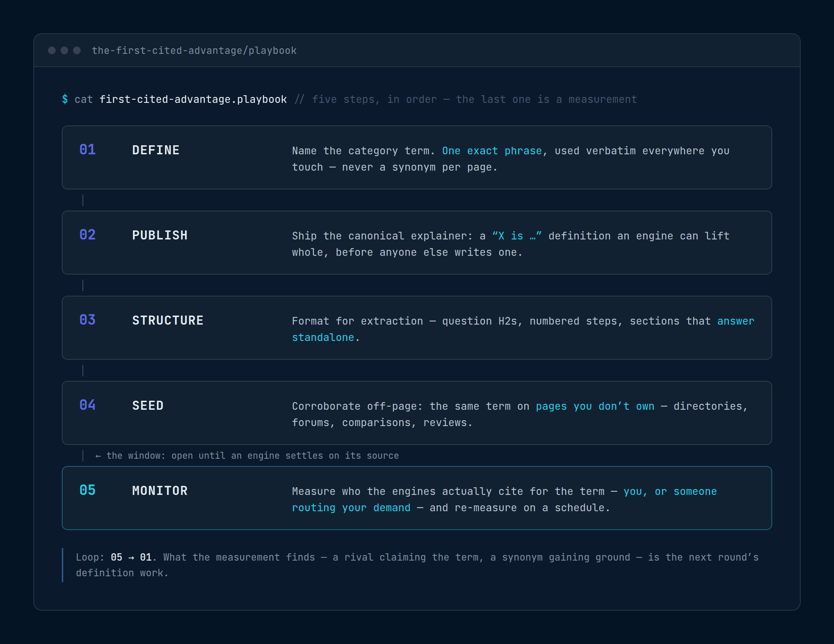Click 'Measure who the engines actually cite' text
The width and height of the screenshot is (834, 644).
point(408,491)
